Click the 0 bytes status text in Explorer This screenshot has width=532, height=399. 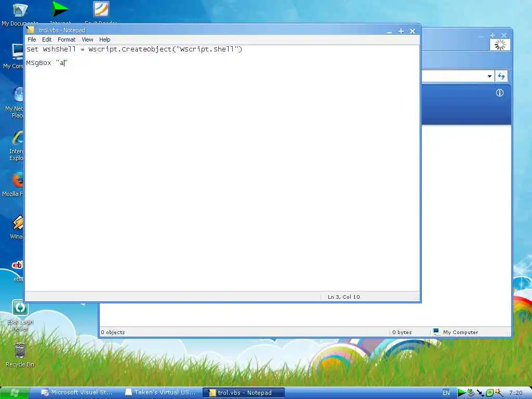click(x=402, y=332)
